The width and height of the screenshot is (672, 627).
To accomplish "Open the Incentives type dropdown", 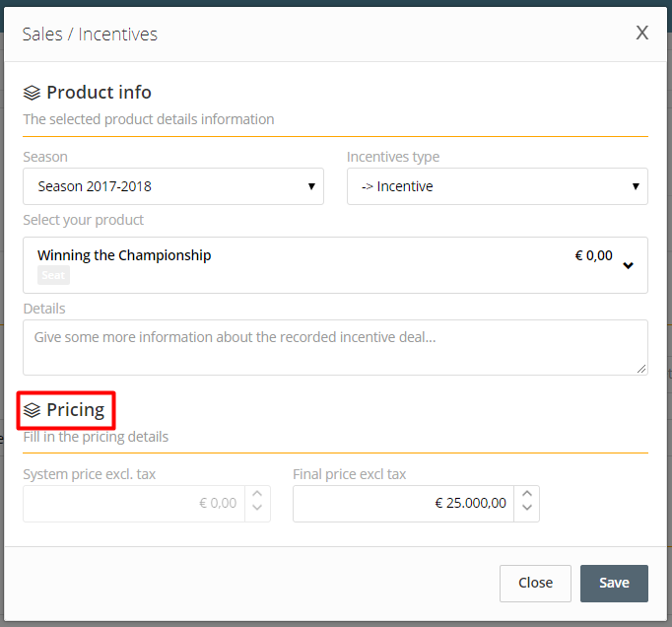I will (497, 186).
